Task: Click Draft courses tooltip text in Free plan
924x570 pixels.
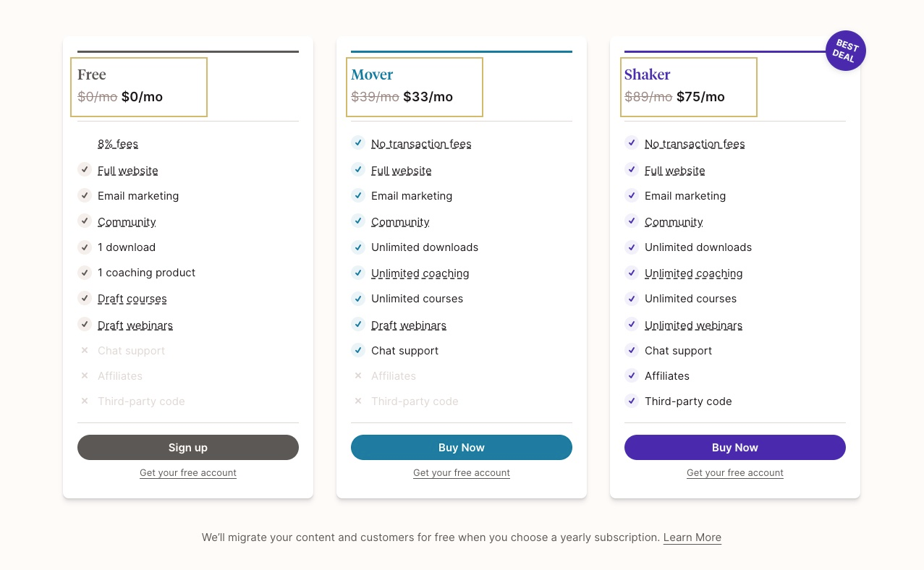Action: 132,299
